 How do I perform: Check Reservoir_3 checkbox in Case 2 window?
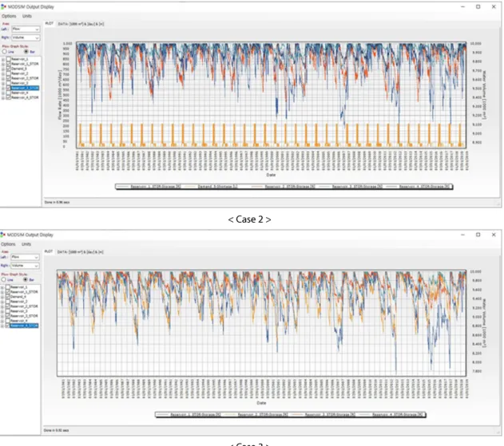coord(8,83)
